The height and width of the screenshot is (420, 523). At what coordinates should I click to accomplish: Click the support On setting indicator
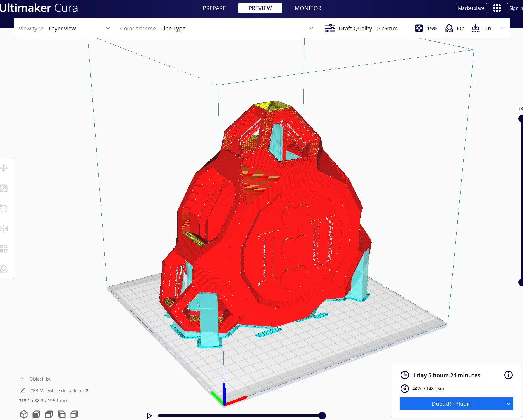[x=455, y=29]
